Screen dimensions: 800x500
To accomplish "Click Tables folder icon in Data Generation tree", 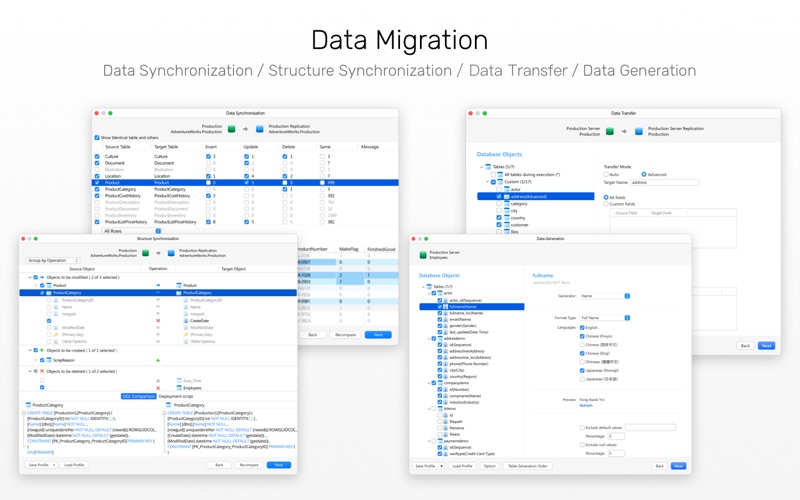I will [x=430, y=287].
